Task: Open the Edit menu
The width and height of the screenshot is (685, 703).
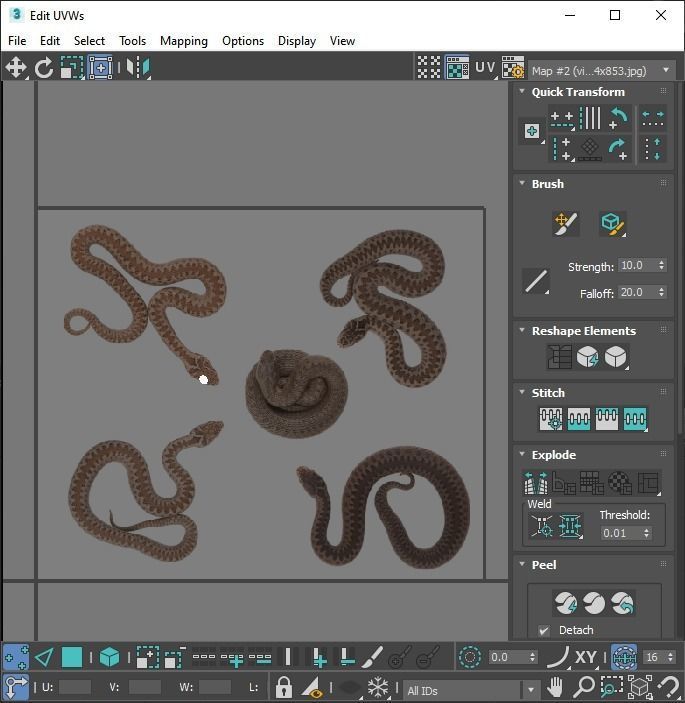Action: click(50, 41)
